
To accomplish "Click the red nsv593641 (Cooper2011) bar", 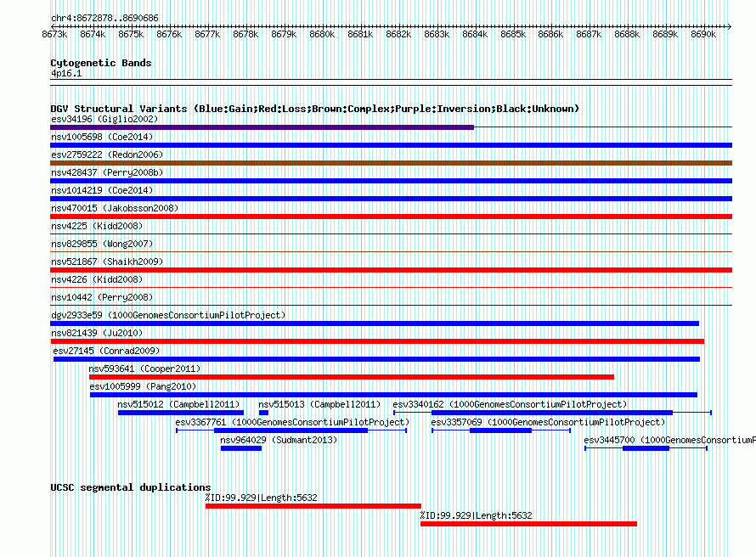I will point(352,377).
